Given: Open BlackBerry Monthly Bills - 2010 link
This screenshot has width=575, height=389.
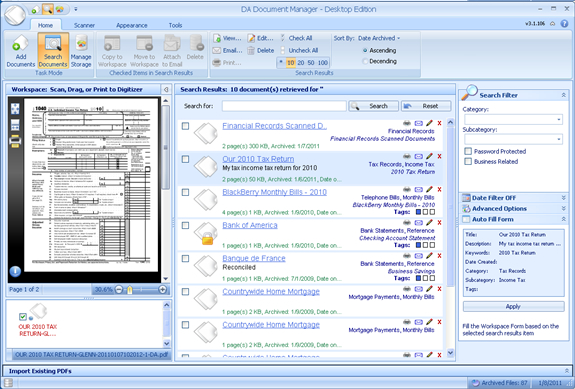Looking at the screenshot, I should pos(274,192).
